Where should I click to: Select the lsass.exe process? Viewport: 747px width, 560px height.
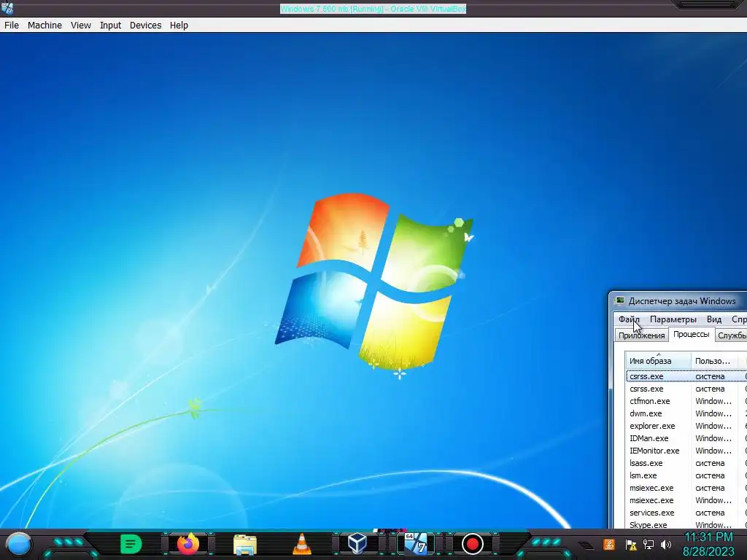pos(686,463)
